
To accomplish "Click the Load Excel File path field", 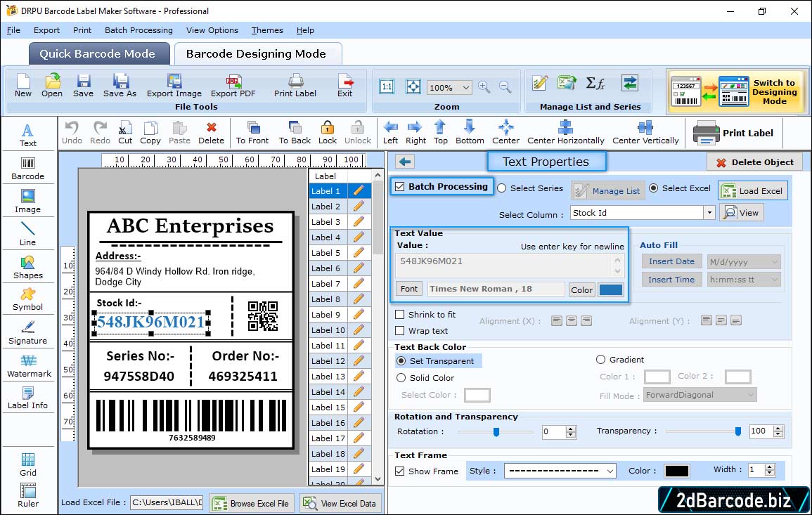I will 167,502.
